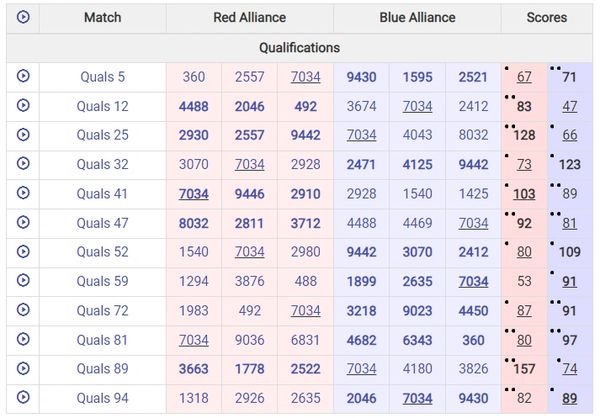Image resolution: width=600 pixels, height=418 pixels.
Task: Play the Quals 72 match video
Action: pos(23,310)
